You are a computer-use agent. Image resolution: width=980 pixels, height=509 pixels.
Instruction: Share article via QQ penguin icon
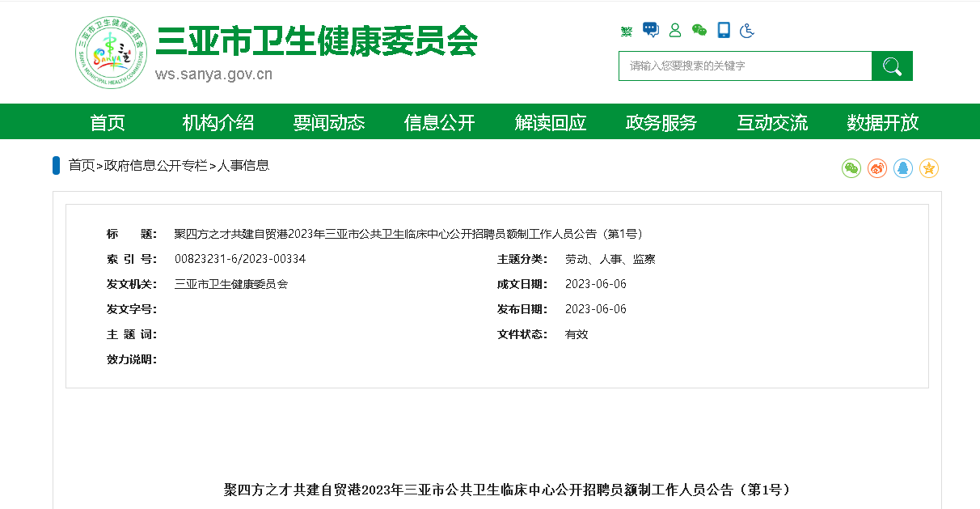903,168
